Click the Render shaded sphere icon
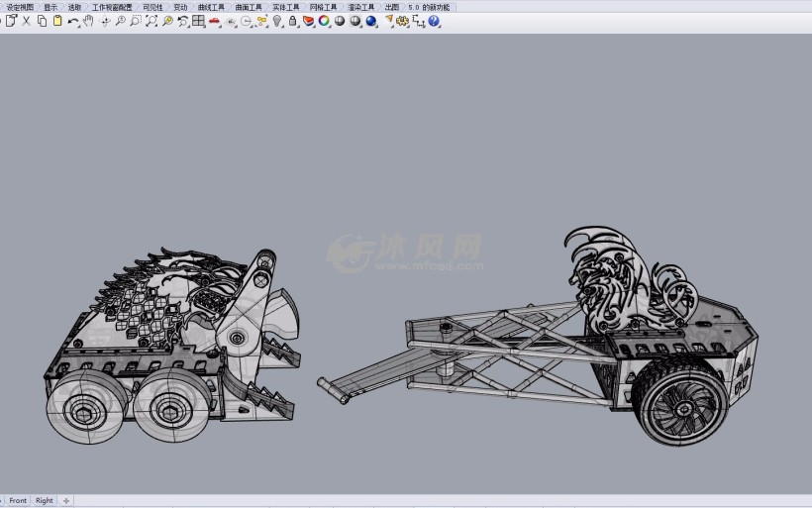This screenshot has height=508, width=812. pyautogui.click(x=355, y=21)
